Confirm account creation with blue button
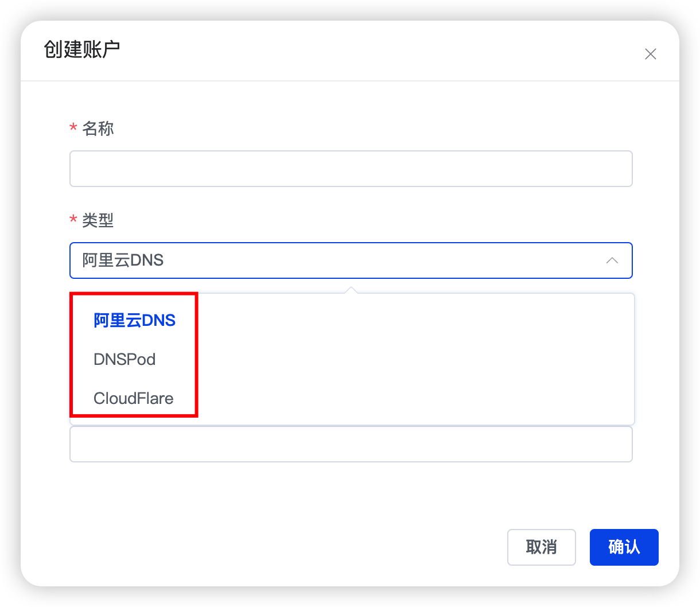The height and width of the screenshot is (607, 700). 624,547
